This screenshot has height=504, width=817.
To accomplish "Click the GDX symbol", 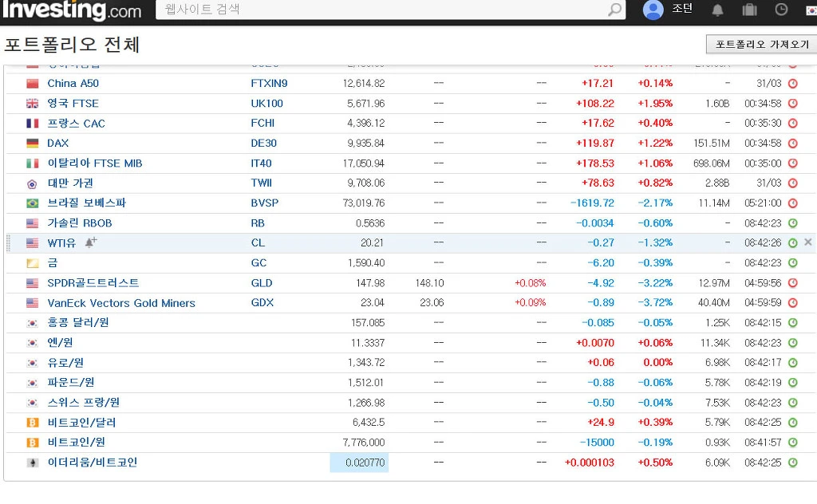I will pyautogui.click(x=262, y=302).
